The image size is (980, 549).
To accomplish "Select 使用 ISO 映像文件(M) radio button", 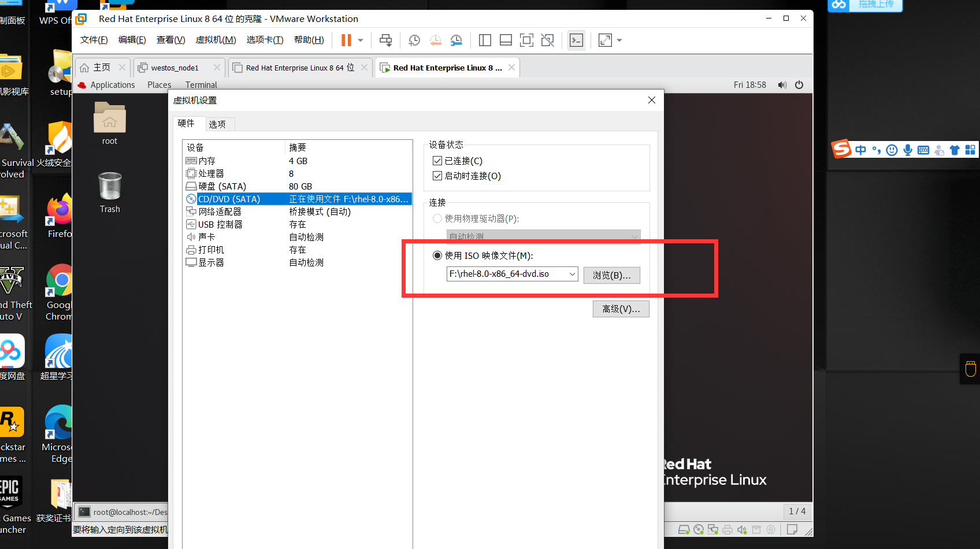I will coord(437,255).
